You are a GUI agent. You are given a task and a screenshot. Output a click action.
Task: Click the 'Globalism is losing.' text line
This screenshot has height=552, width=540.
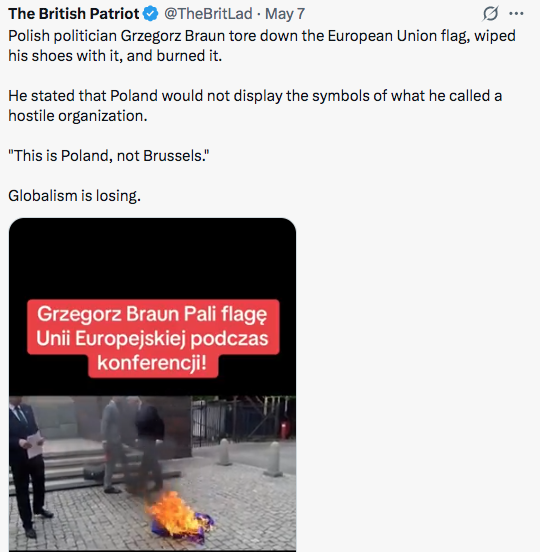pyautogui.click(x=74, y=196)
